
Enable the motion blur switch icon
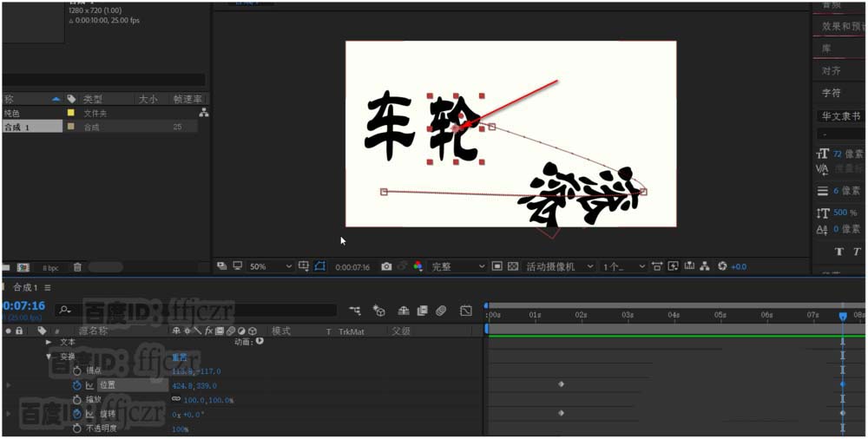(x=441, y=311)
